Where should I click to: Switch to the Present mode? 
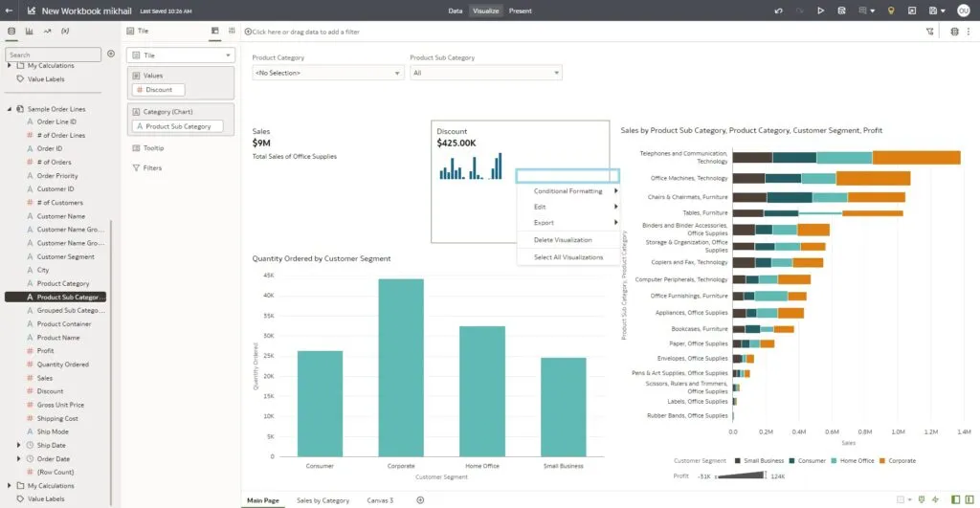pos(521,11)
